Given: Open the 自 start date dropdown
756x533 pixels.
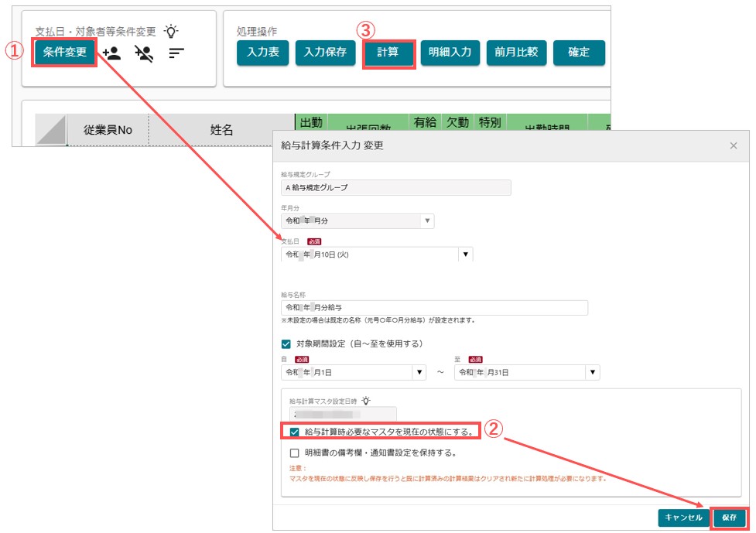Looking at the screenshot, I should click(x=419, y=373).
